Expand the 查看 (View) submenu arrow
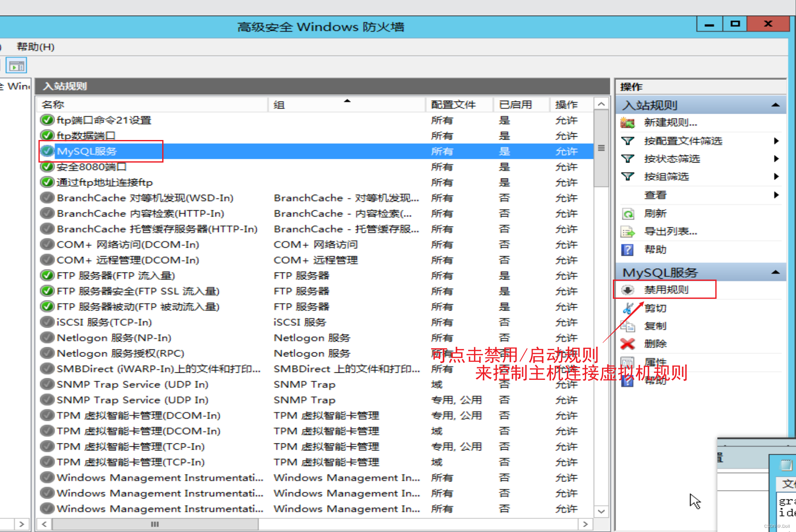Viewport: 796px width, 532px height. pos(777,195)
